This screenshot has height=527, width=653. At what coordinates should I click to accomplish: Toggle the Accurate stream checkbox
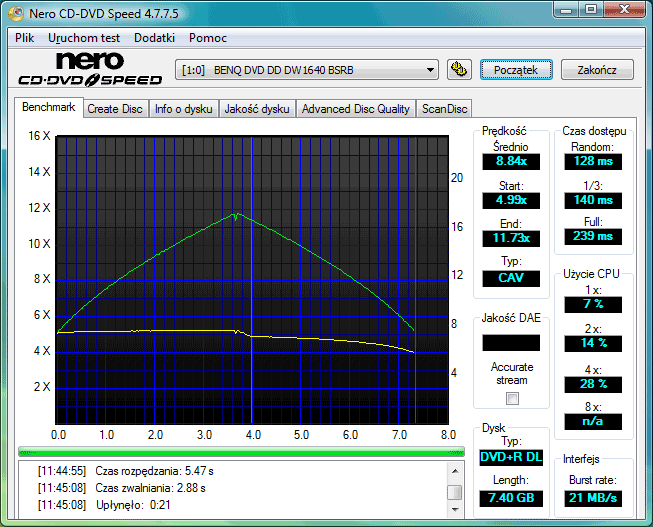coord(512,399)
